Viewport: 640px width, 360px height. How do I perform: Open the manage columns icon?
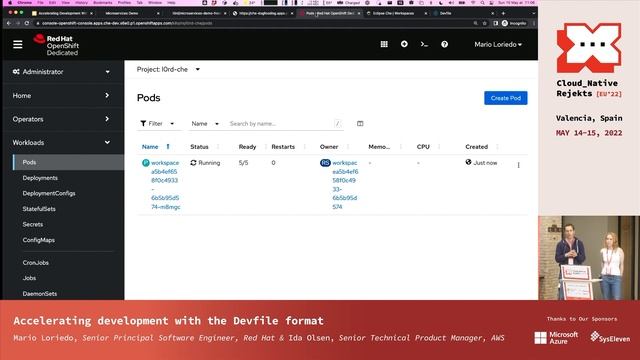(x=360, y=124)
